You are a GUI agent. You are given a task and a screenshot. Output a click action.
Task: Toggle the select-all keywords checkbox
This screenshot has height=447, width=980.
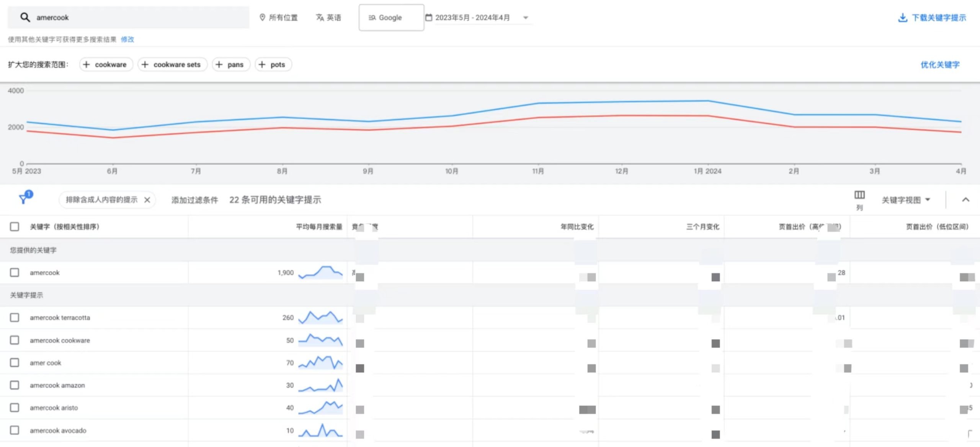tap(15, 226)
